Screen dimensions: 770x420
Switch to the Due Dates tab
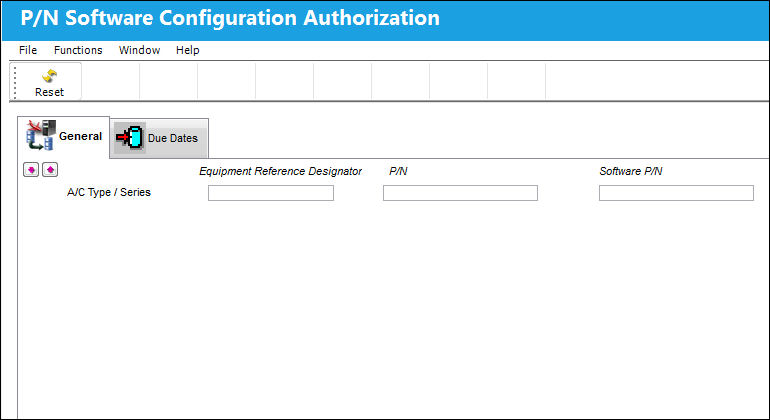[x=159, y=138]
